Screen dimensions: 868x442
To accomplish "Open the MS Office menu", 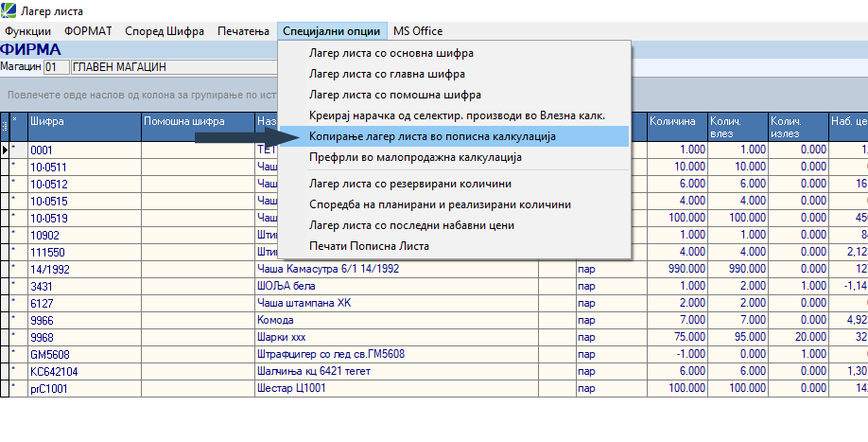I will pos(418,31).
